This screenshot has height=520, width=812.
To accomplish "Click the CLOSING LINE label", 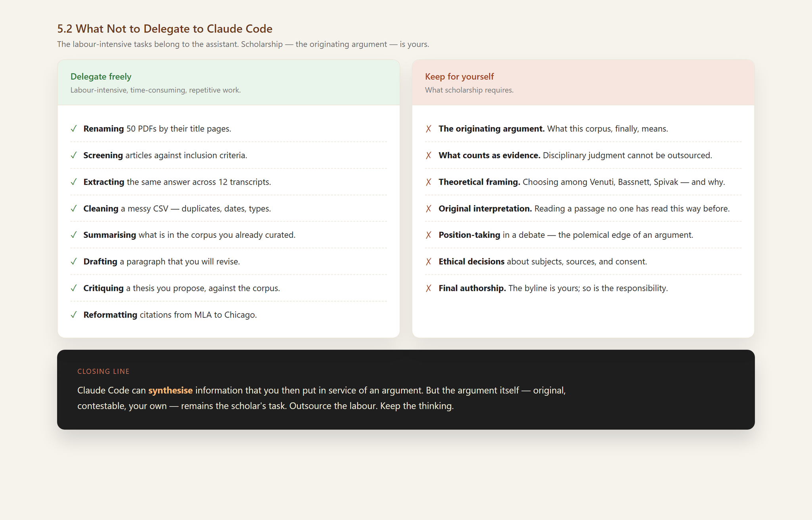I will coord(103,371).
